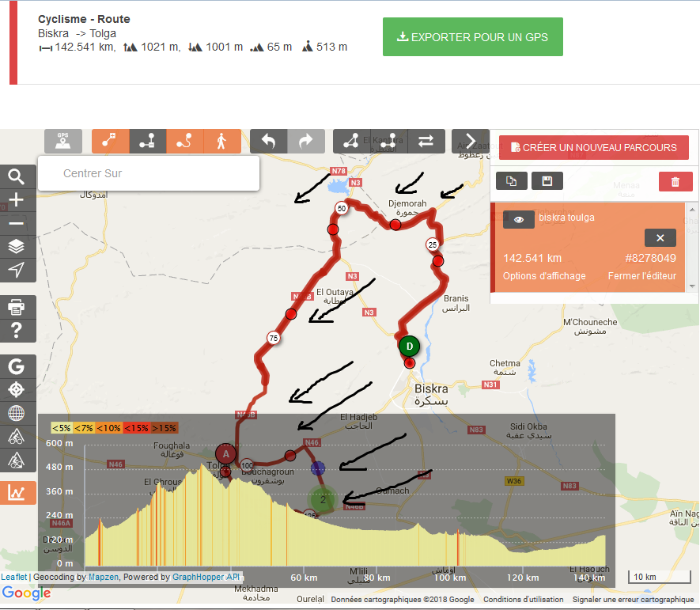Open the Leaflet attribution link
The width and height of the screenshot is (700, 610).
tap(13, 577)
